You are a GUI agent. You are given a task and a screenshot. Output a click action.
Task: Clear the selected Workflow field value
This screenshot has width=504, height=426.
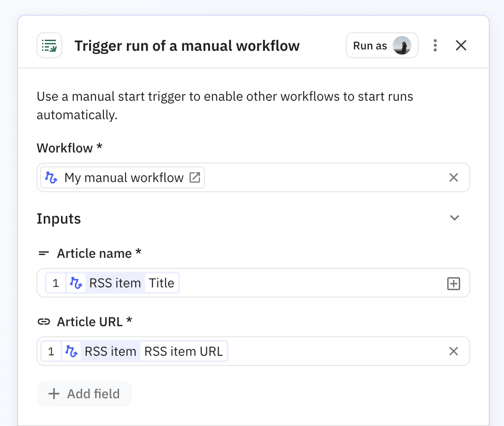(454, 178)
